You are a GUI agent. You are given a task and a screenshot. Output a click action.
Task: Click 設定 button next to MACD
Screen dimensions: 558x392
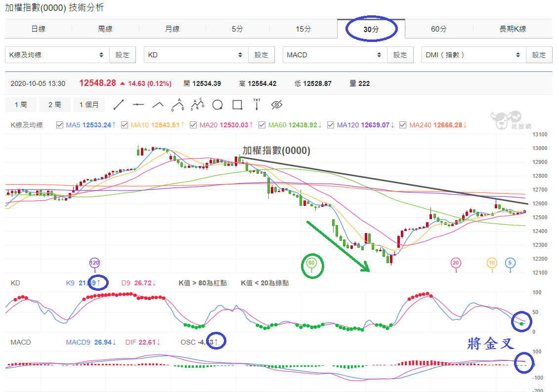coord(400,55)
